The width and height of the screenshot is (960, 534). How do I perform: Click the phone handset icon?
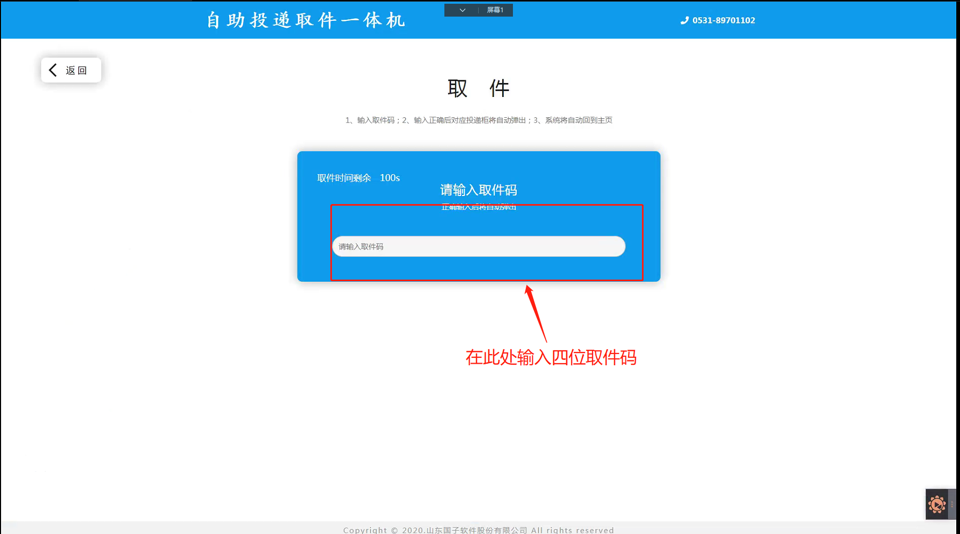pyautogui.click(x=684, y=20)
